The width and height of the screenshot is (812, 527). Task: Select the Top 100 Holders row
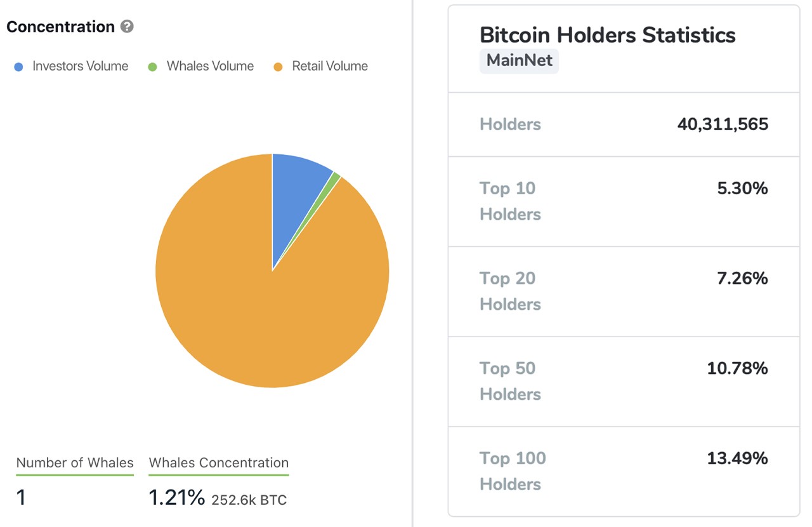coord(624,471)
